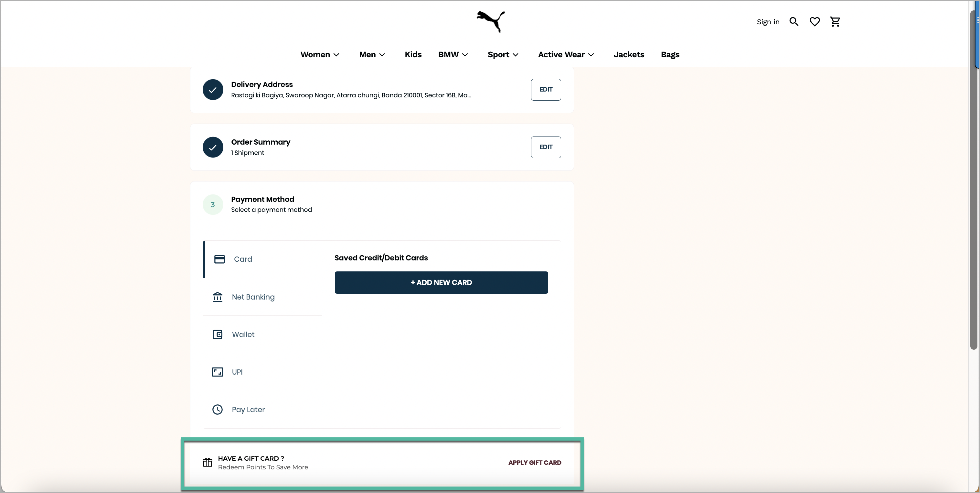Click the gift box icon
Screen dimensions: 980x493
pyautogui.click(x=207, y=463)
